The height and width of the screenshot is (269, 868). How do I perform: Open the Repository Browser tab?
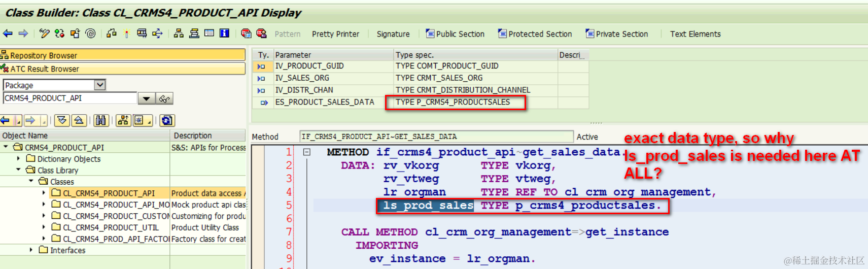(x=123, y=55)
